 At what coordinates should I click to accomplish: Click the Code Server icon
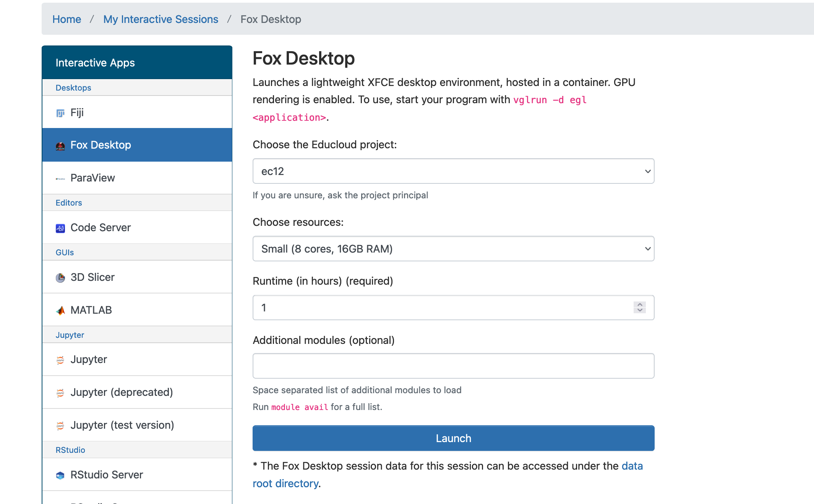pyautogui.click(x=60, y=228)
